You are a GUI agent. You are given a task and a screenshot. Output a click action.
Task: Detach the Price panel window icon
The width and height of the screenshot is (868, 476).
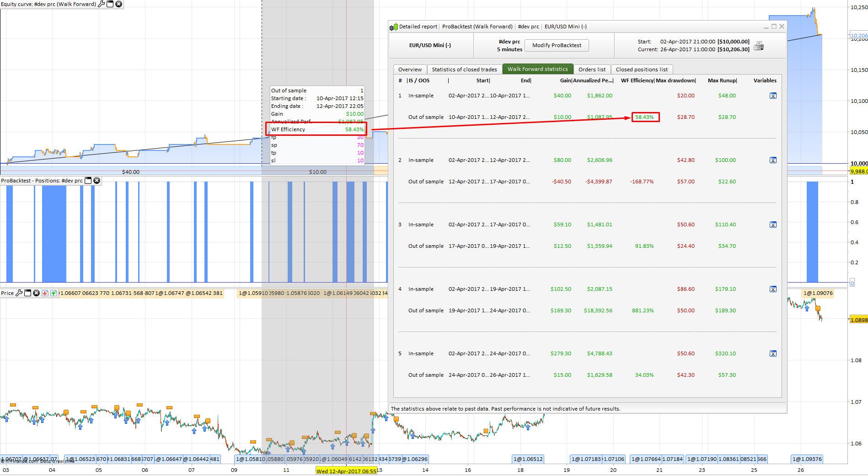[x=27, y=293]
